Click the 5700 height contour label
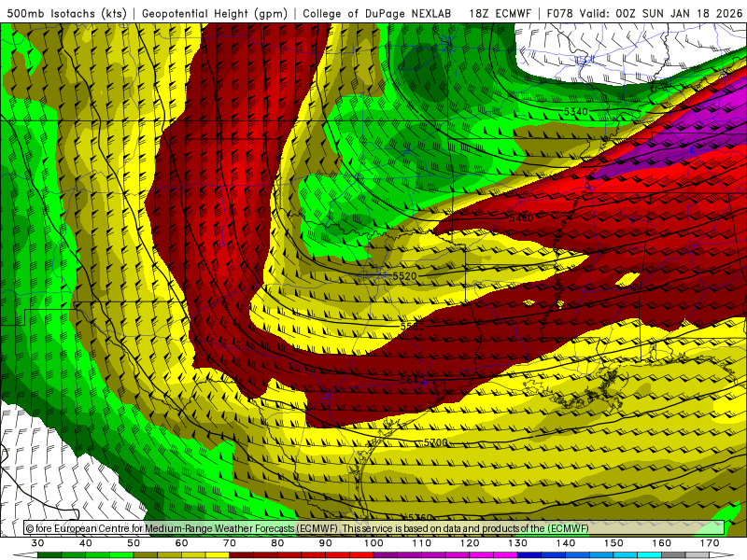 [x=435, y=442]
